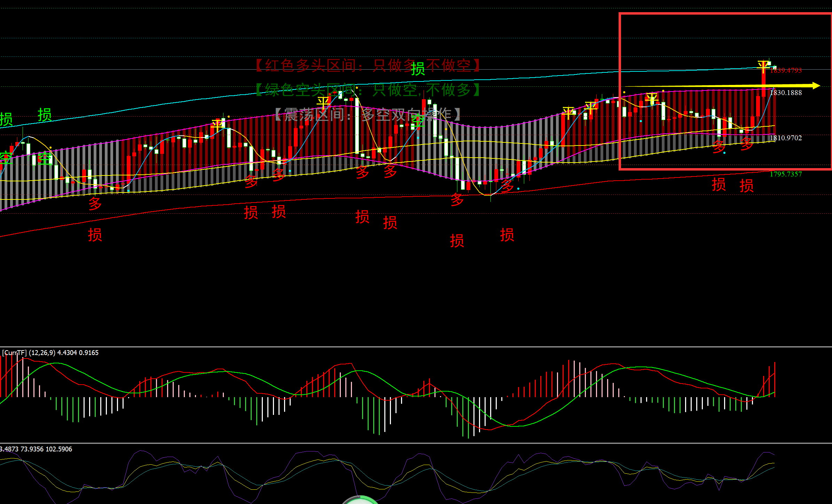
Task: Click the yellow 平 marker atop the latest candle
Action: (763, 66)
